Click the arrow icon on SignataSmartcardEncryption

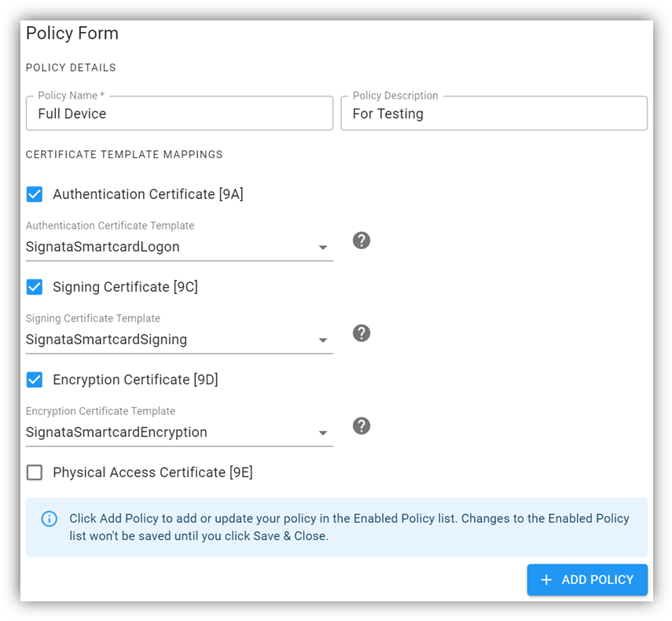point(322,433)
